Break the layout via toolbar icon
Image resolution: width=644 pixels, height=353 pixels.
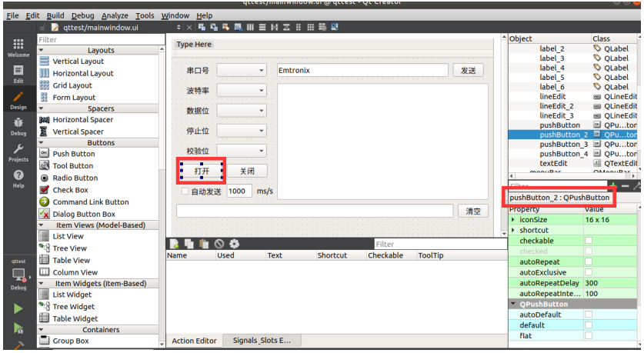[x=322, y=27]
